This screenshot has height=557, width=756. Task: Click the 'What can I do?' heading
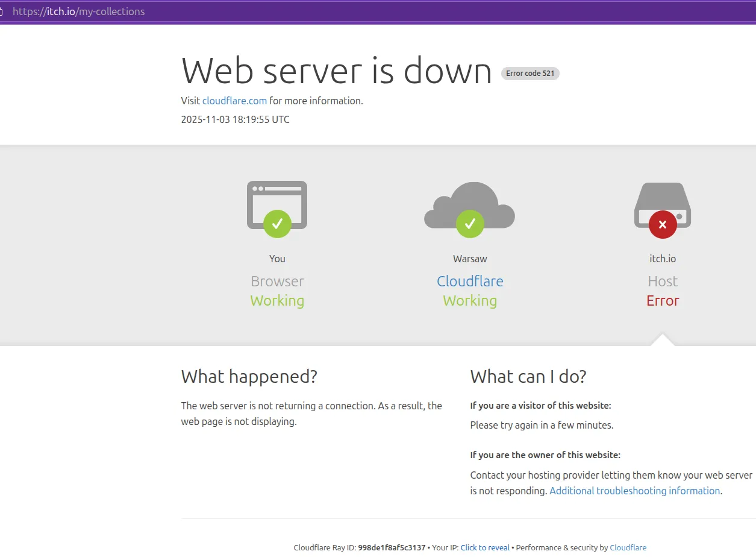[528, 376]
